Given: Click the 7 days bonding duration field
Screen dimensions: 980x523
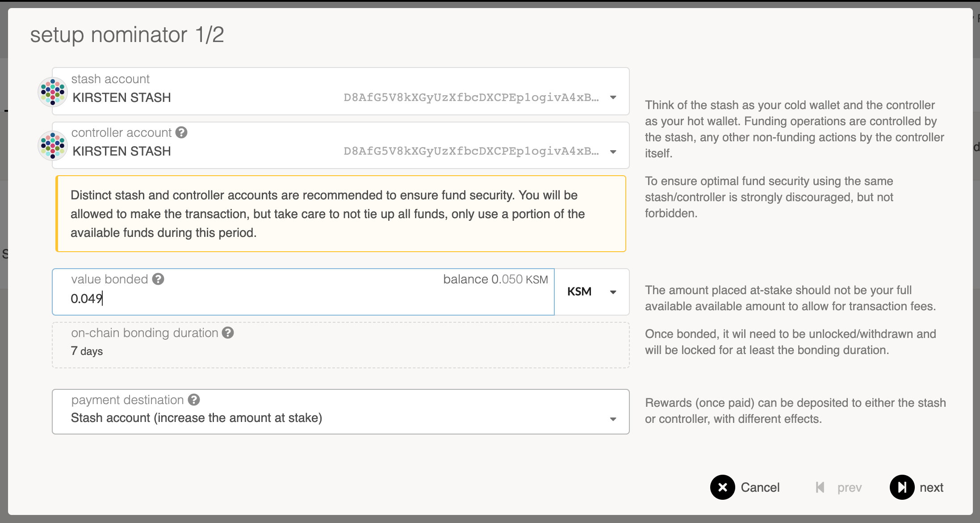Looking at the screenshot, I should click(x=87, y=351).
